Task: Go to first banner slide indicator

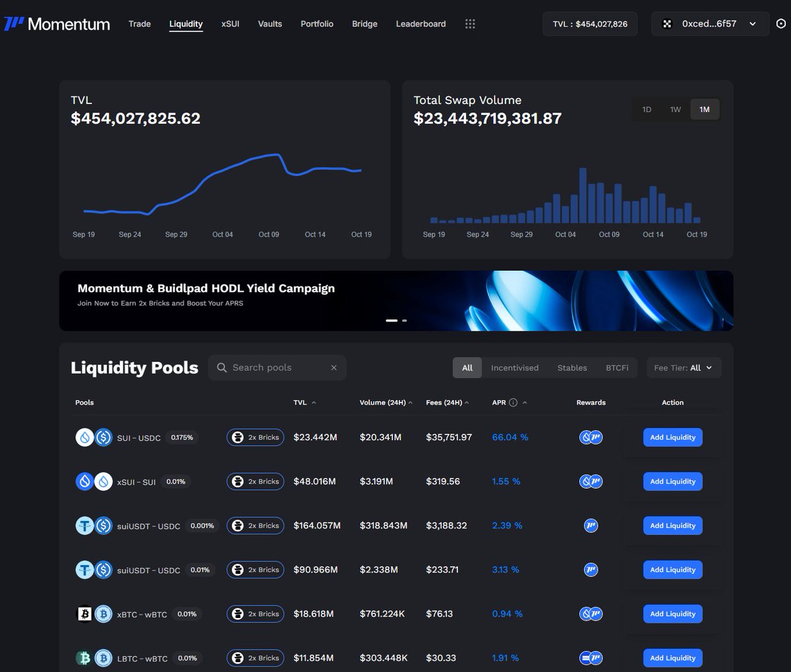Action: (x=392, y=320)
